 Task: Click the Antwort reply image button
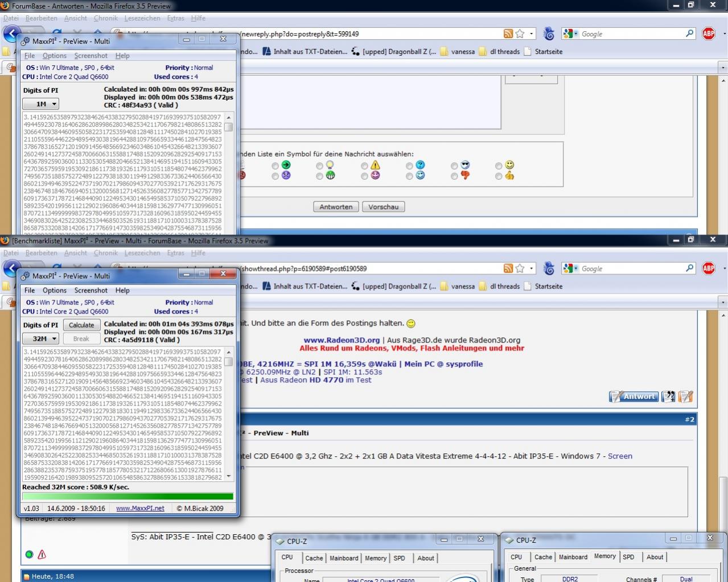click(x=634, y=397)
